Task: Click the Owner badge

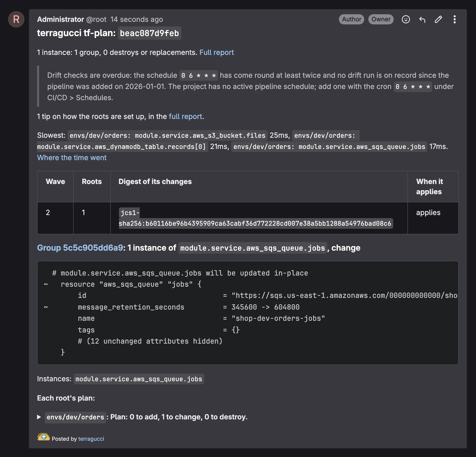Action: [381, 19]
